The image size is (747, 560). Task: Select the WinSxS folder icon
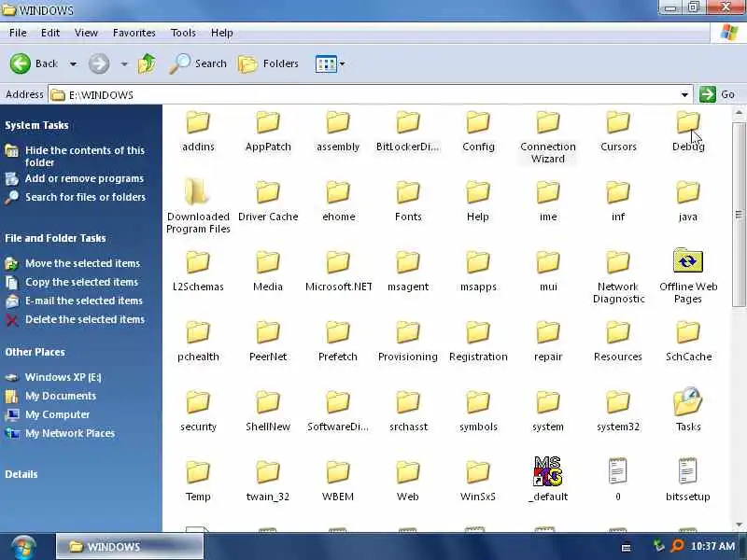click(478, 472)
